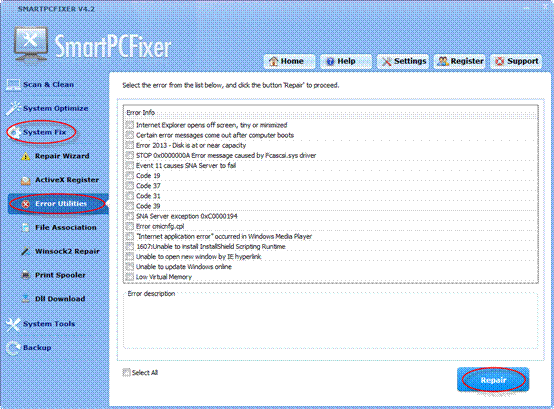Viewport: 554px width, 409px height.
Task: Open the System Fix section
Action: coord(45,132)
